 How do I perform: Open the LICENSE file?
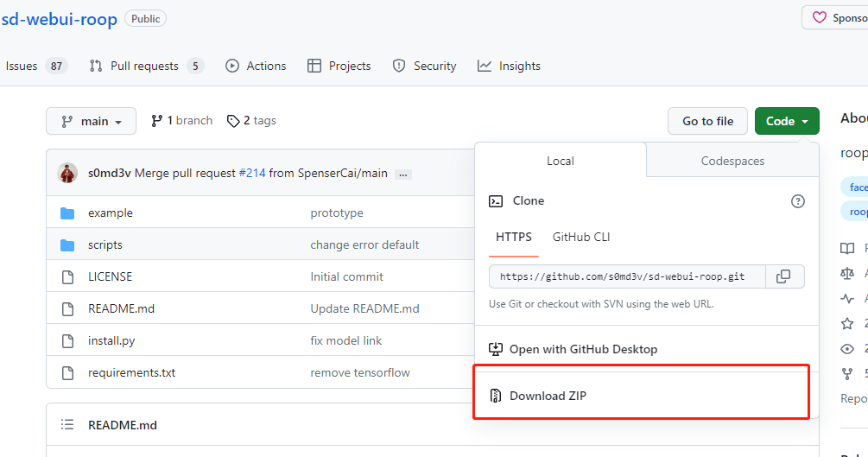111,276
